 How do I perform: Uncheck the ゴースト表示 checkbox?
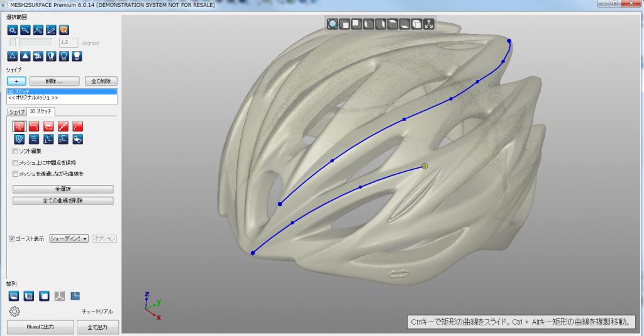[12, 238]
